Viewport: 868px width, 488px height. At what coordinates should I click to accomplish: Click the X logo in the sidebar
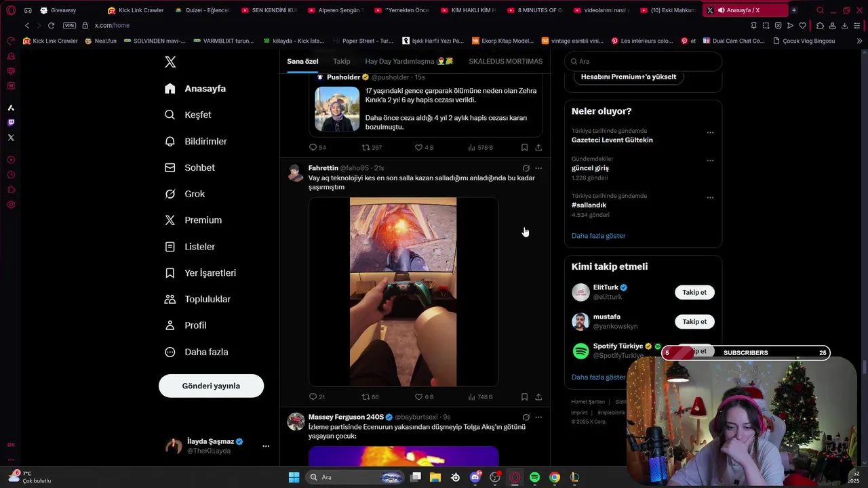(170, 62)
